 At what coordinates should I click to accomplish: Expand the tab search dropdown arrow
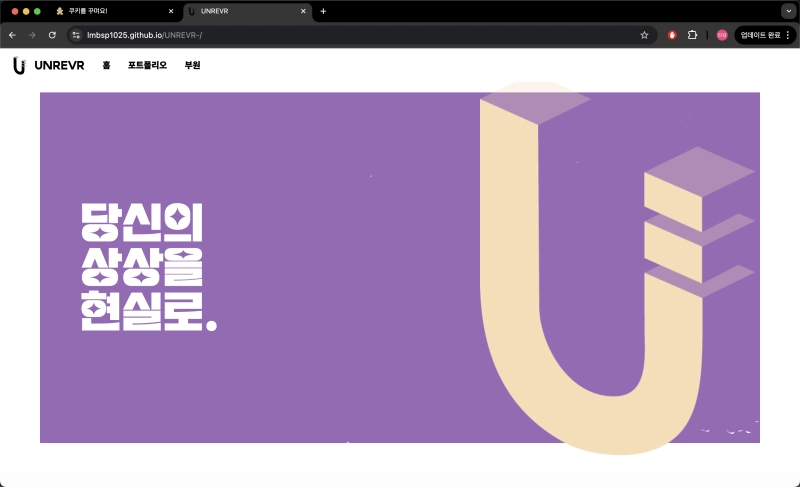coord(788,11)
